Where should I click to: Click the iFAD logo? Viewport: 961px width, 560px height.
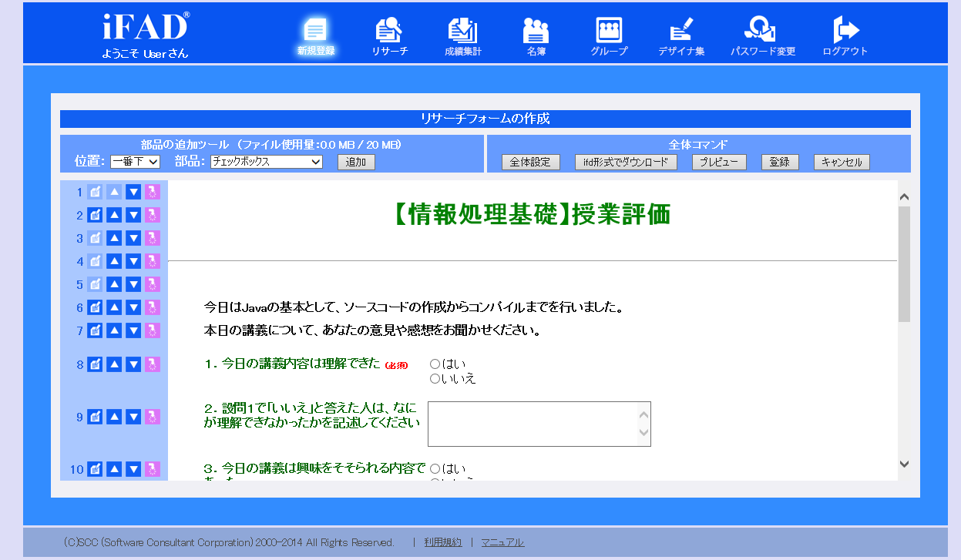pyautogui.click(x=146, y=27)
